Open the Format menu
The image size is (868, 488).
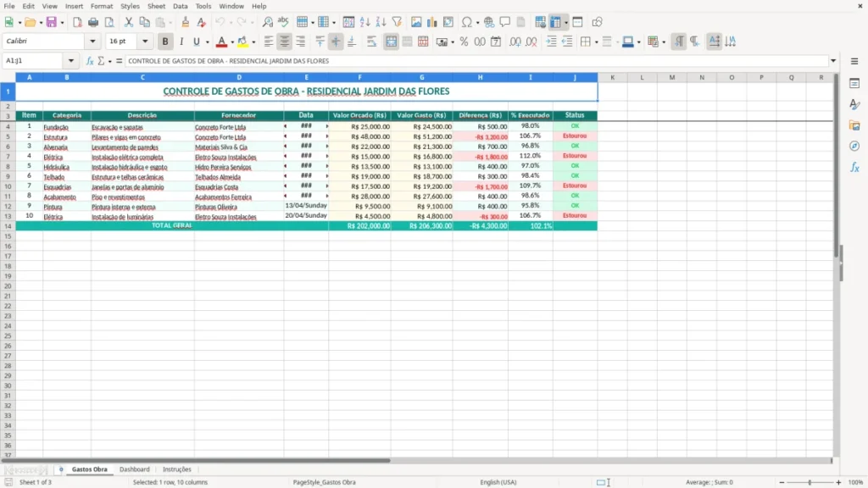point(102,6)
